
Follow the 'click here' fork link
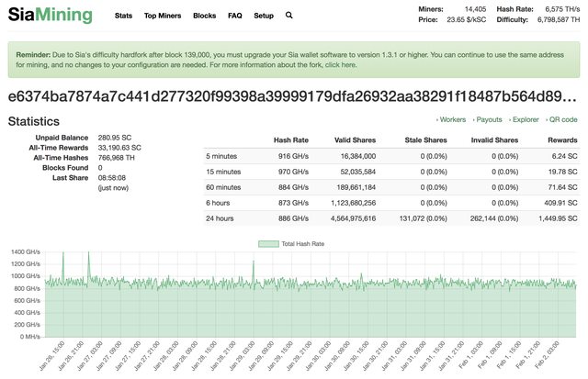click(341, 65)
